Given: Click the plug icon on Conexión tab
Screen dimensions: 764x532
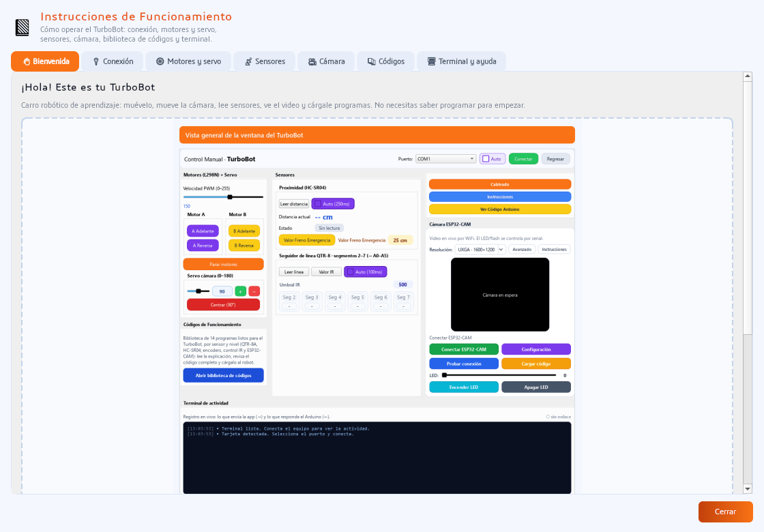Looking at the screenshot, I should (x=96, y=61).
